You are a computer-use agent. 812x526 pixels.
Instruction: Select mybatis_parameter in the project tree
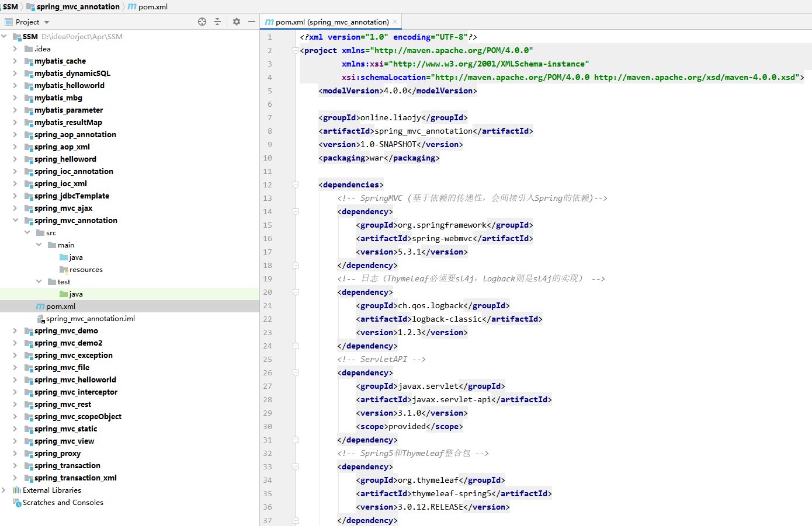[68, 110]
